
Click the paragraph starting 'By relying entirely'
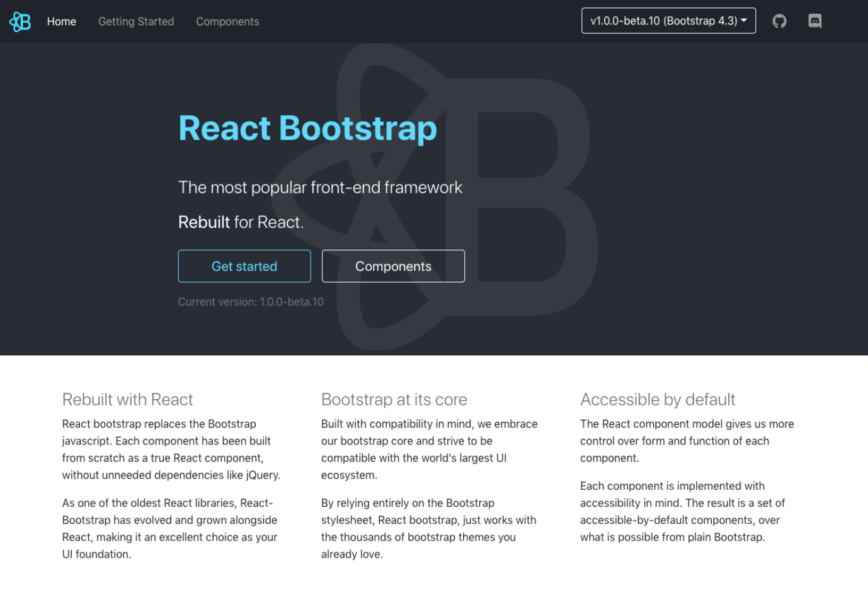coord(430,528)
